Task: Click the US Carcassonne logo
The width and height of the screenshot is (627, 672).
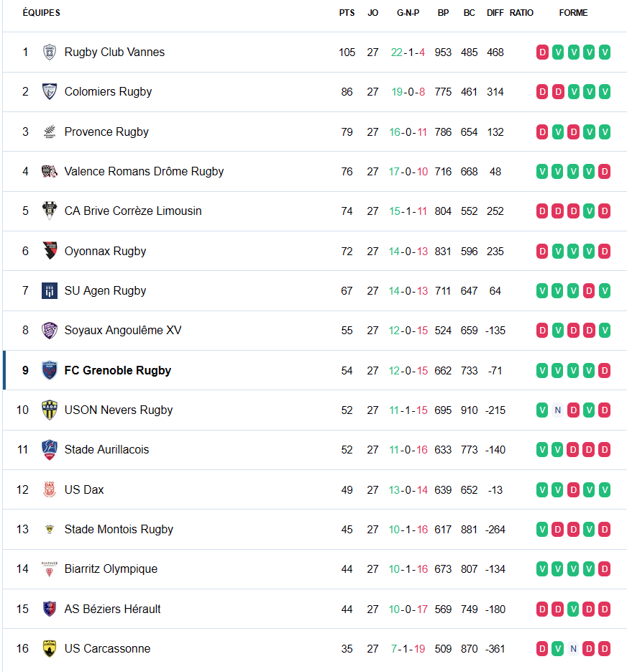Action: point(49,648)
